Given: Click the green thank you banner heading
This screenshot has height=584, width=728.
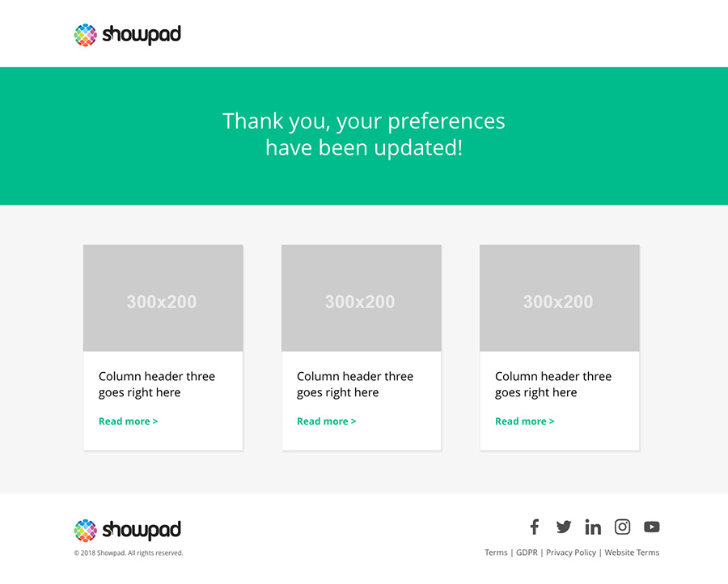Looking at the screenshot, I should pyautogui.click(x=364, y=134).
